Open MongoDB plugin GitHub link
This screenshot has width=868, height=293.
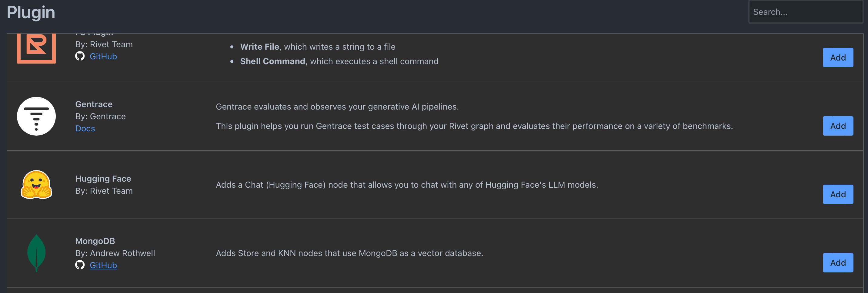point(103,265)
